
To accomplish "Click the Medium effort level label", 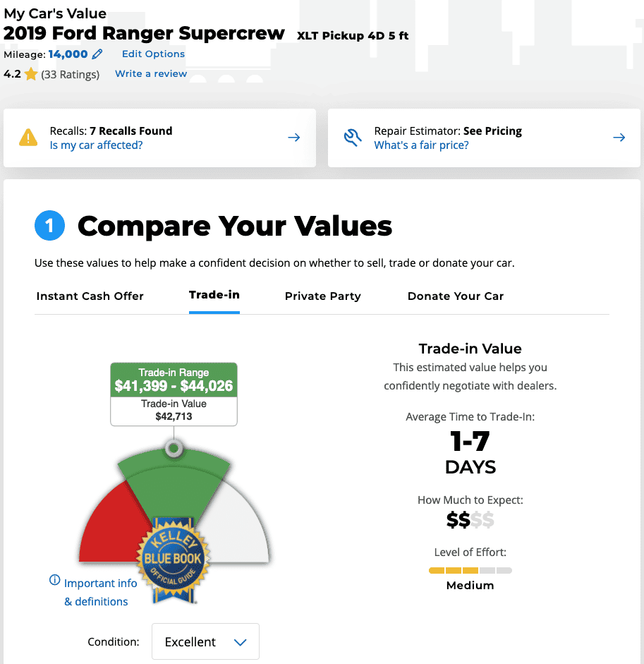I will (x=470, y=585).
